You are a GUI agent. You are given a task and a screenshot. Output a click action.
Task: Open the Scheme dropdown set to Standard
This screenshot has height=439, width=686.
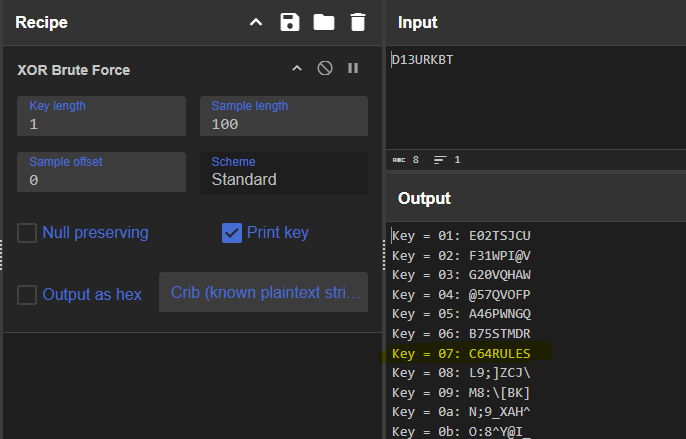point(284,173)
